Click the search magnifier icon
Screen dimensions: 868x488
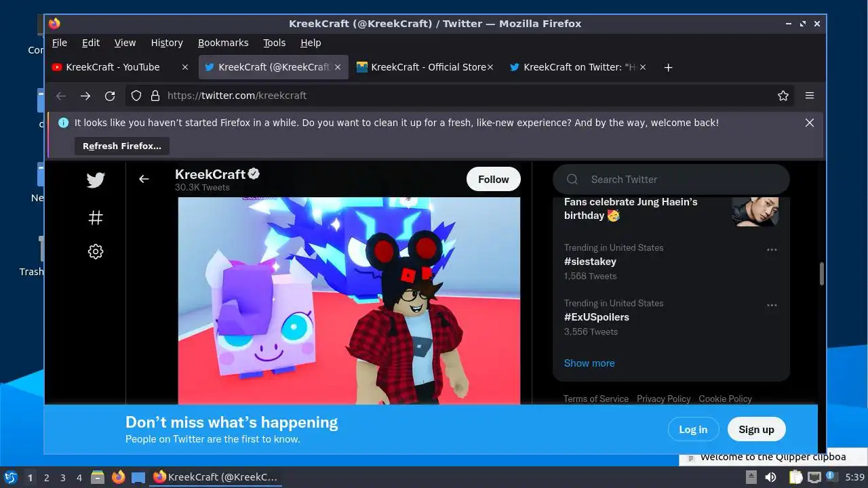pos(572,179)
